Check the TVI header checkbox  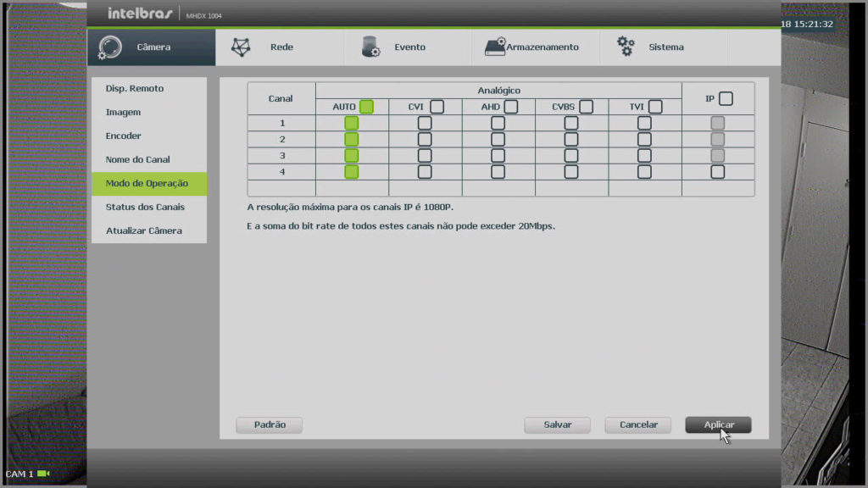click(655, 107)
